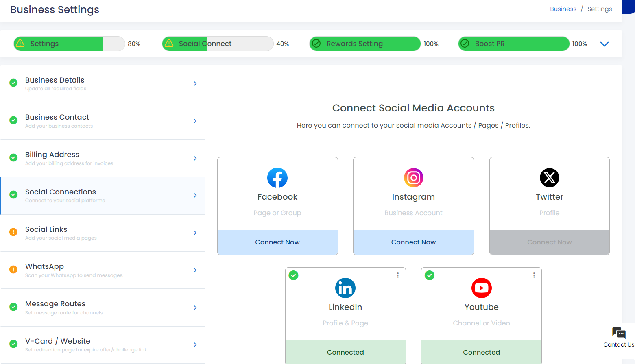
Task: Click the 'Business Settings' page title
Action: pyautogui.click(x=55, y=10)
